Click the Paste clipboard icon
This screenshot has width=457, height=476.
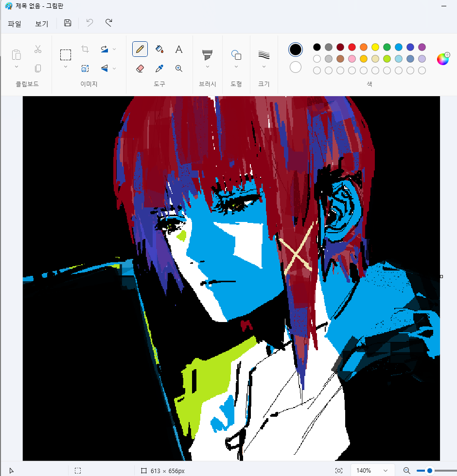click(17, 55)
